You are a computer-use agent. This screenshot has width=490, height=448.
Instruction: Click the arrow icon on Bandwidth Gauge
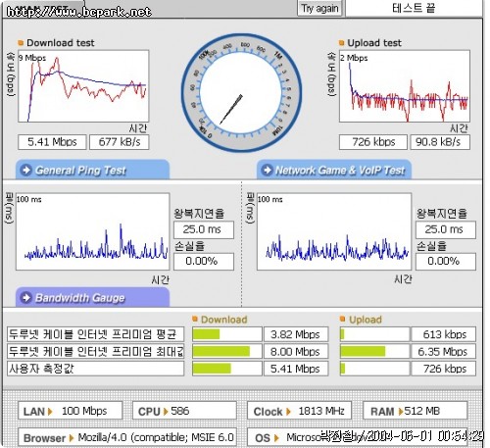pyautogui.click(x=25, y=297)
